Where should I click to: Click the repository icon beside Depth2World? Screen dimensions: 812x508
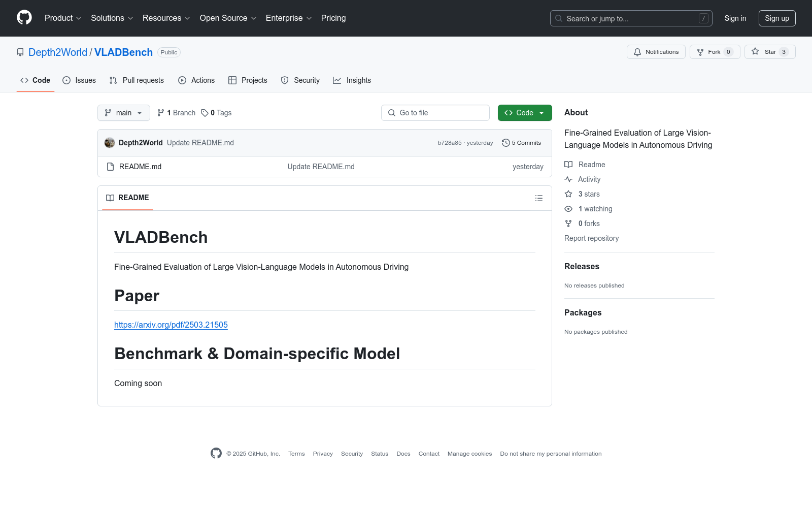20,52
